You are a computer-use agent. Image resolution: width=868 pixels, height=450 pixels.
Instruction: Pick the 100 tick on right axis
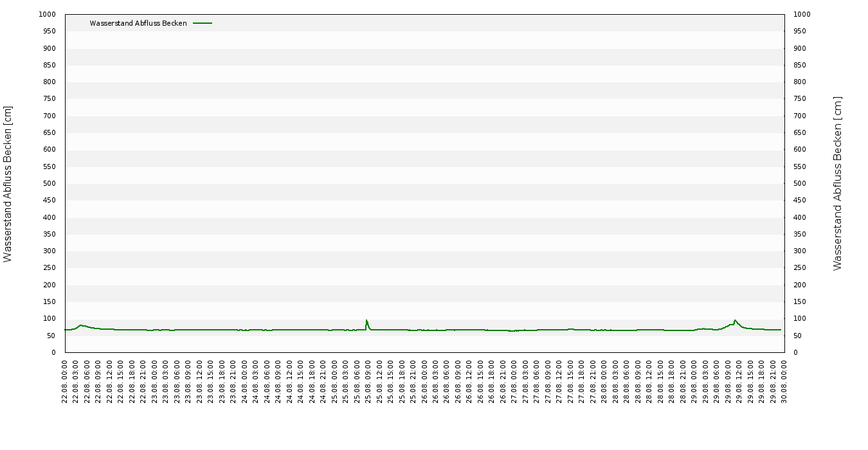[799, 318]
